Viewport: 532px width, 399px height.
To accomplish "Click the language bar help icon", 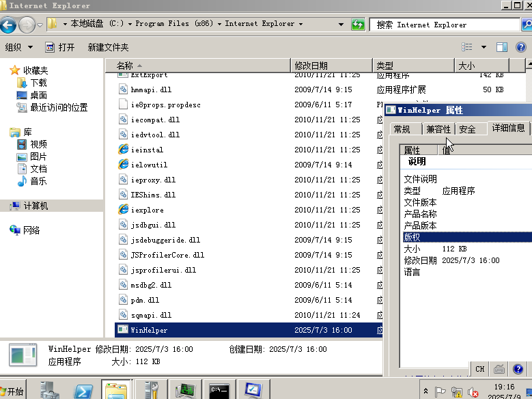I will tap(518, 369).
